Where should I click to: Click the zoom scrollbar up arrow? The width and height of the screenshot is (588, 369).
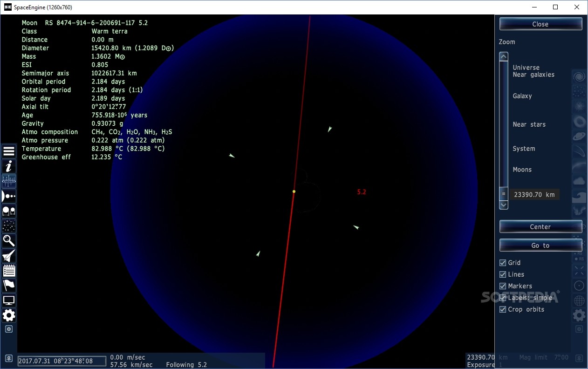(x=503, y=57)
